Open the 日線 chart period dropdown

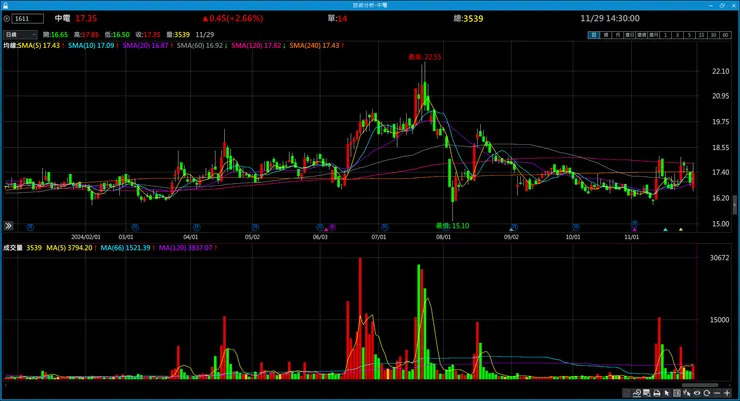tap(20, 35)
